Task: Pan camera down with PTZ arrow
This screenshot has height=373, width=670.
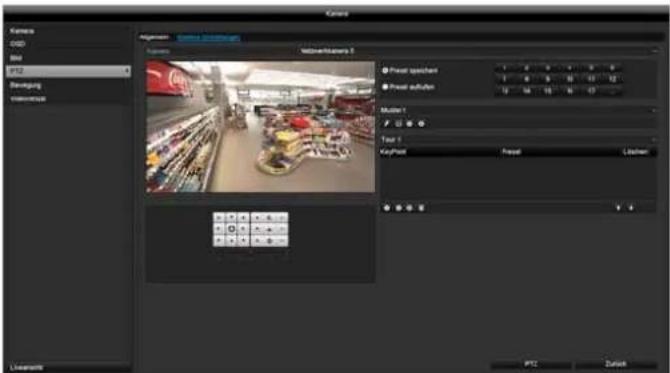Action: (231, 241)
